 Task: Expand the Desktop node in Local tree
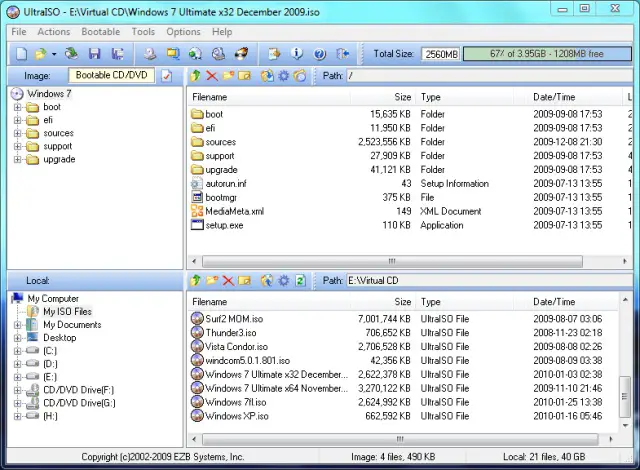point(18,338)
